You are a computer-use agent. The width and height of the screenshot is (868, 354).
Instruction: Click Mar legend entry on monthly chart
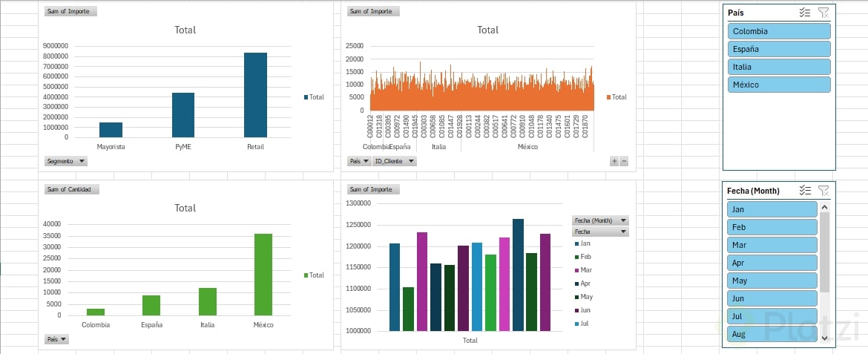pyautogui.click(x=583, y=270)
